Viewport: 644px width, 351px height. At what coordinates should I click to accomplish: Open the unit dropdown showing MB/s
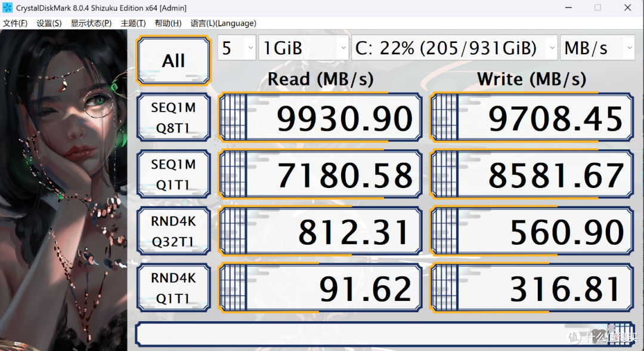coord(597,48)
